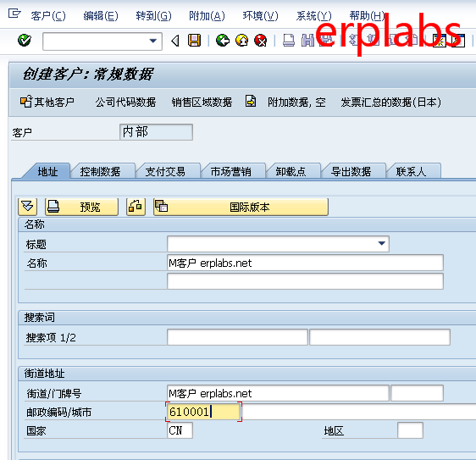Open 销售区域数据 from the application toolbar
The height and width of the screenshot is (460, 476).
coord(202,102)
